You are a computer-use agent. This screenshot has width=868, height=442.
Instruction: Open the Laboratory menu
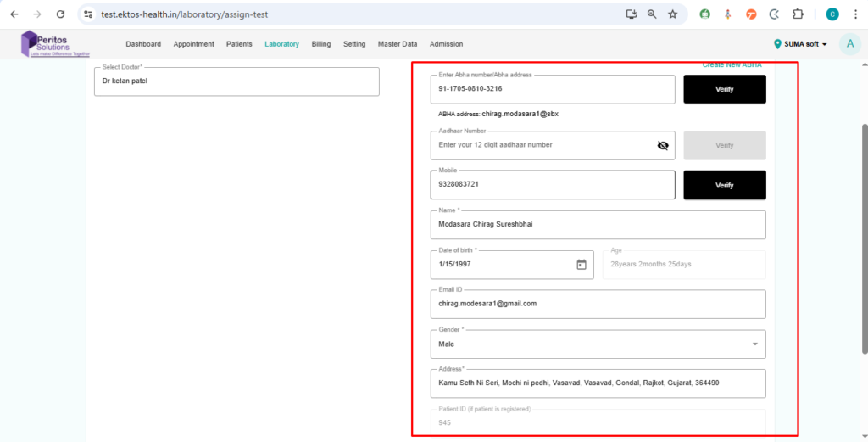pos(281,44)
